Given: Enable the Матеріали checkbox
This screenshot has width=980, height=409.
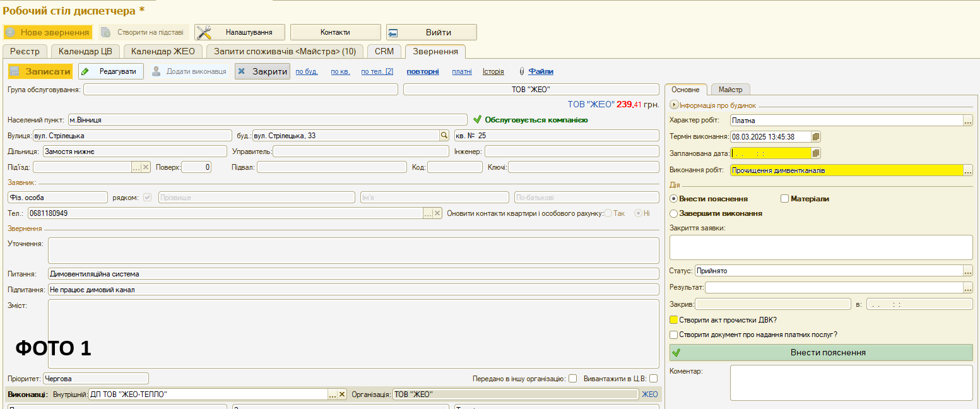Looking at the screenshot, I should pyautogui.click(x=785, y=199).
